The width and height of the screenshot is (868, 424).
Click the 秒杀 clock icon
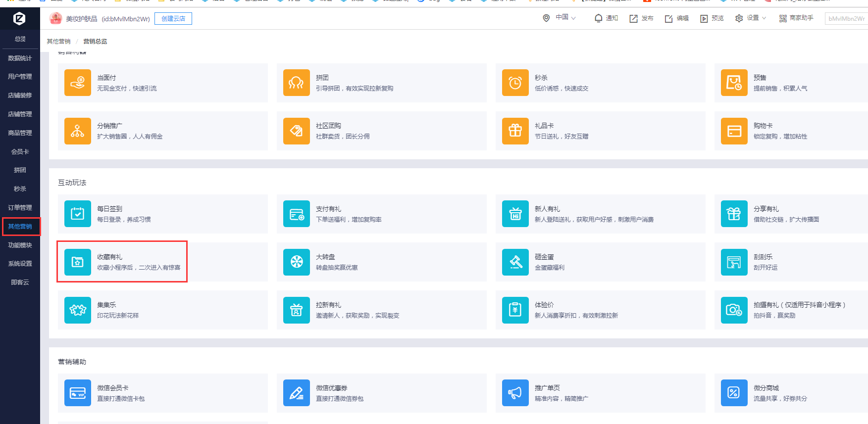[515, 83]
